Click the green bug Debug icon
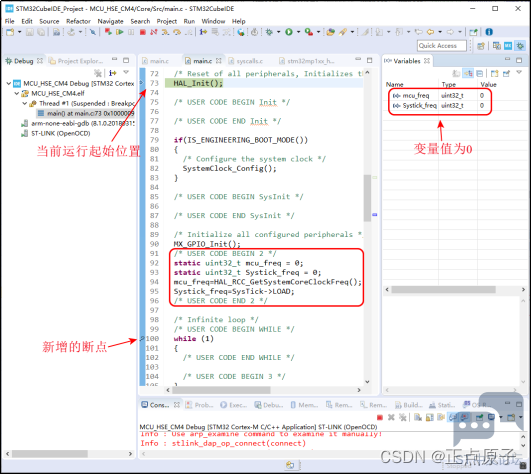The height and width of the screenshot is (475, 532). pyautogui.click(x=269, y=32)
